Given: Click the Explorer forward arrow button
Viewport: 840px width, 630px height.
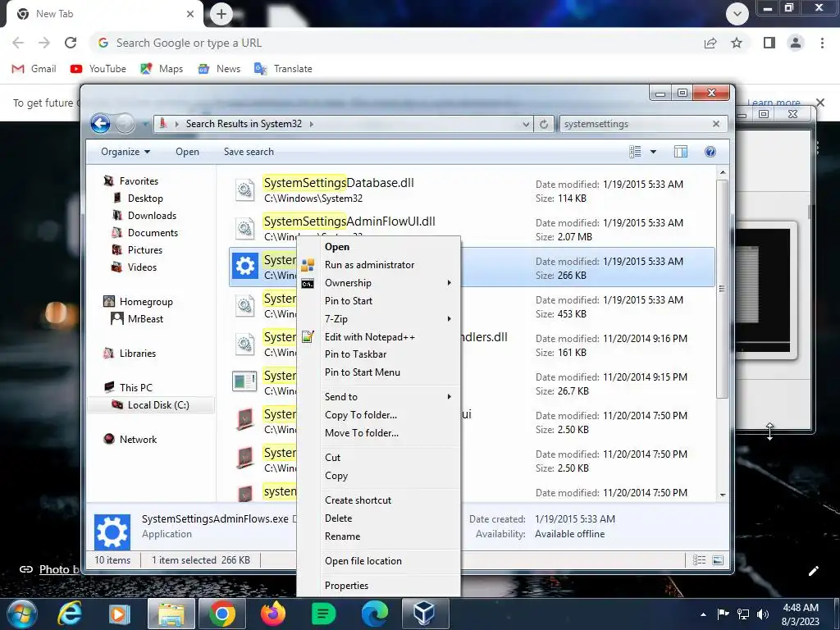Looking at the screenshot, I should coord(126,124).
